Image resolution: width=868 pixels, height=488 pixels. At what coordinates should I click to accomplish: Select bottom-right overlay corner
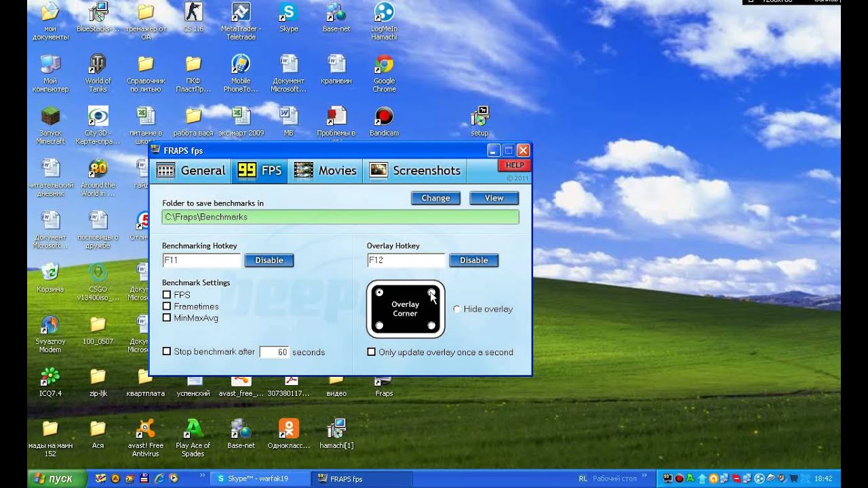click(x=431, y=326)
